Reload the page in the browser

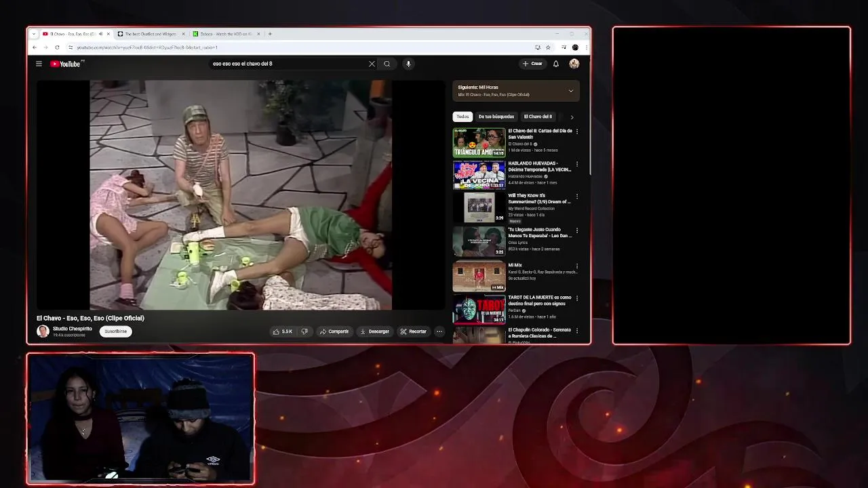57,47
